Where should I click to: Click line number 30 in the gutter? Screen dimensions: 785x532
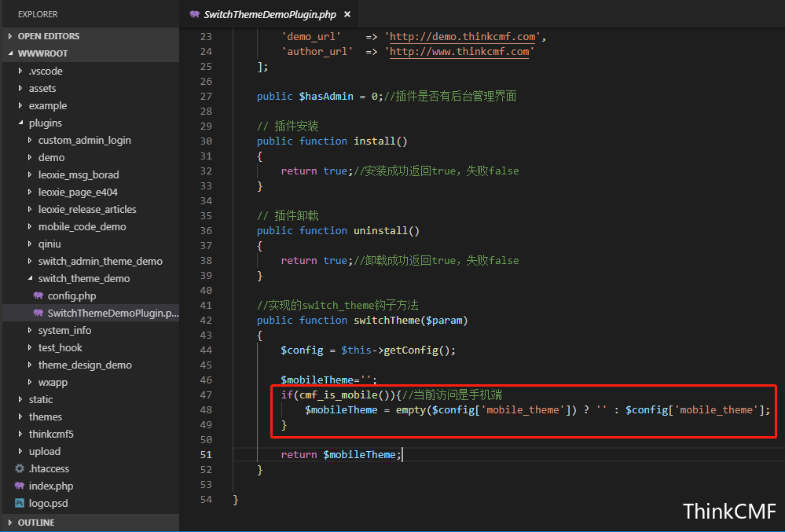[x=206, y=141]
